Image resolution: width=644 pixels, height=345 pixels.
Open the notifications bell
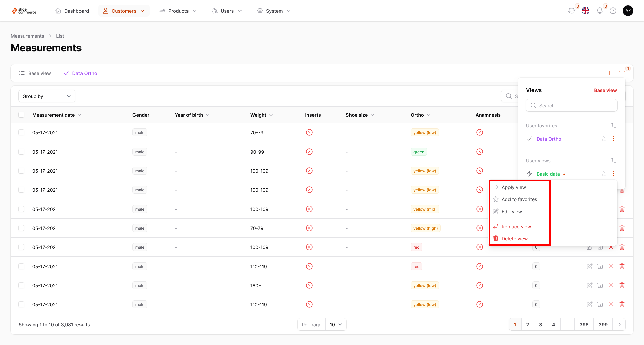coord(599,11)
